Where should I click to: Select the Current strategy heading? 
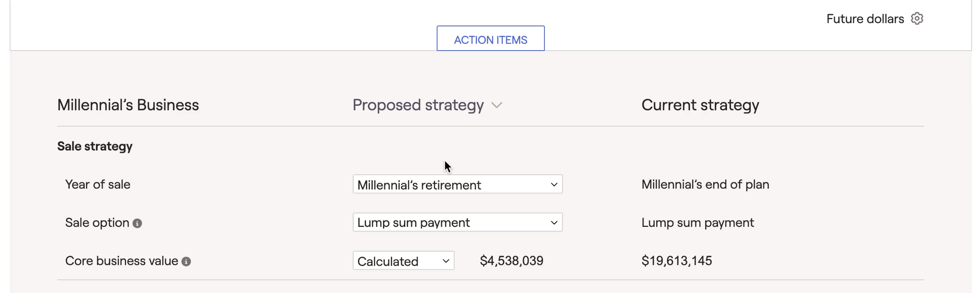pyautogui.click(x=700, y=105)
